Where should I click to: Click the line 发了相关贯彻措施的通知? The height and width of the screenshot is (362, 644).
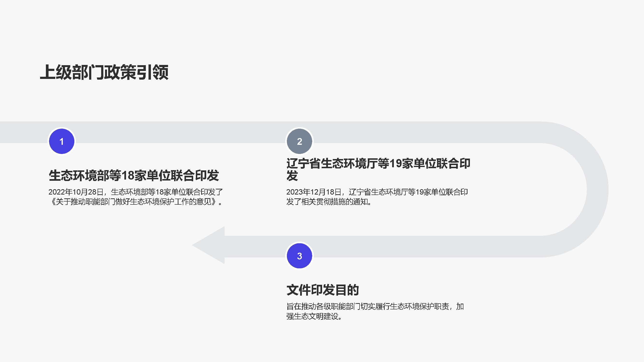328,202
